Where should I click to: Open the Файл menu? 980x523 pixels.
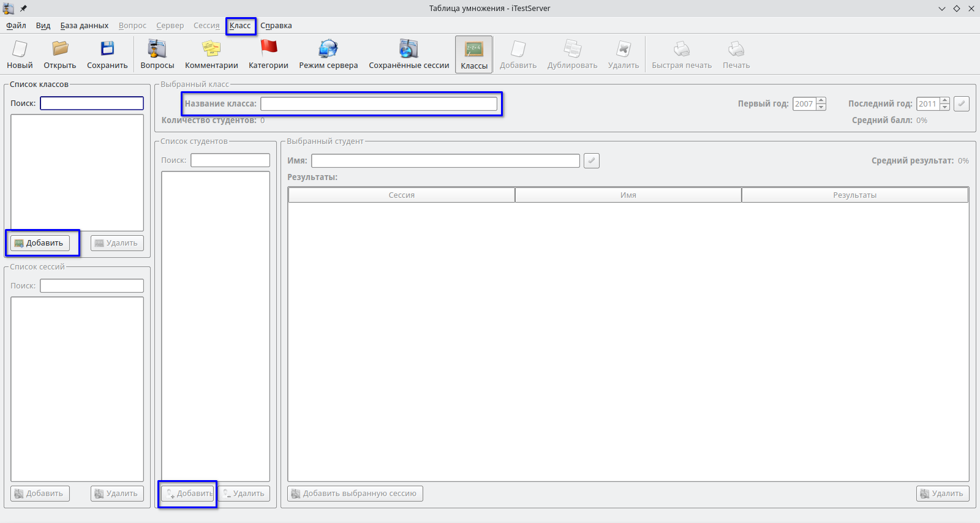click(x=16, y=26)
